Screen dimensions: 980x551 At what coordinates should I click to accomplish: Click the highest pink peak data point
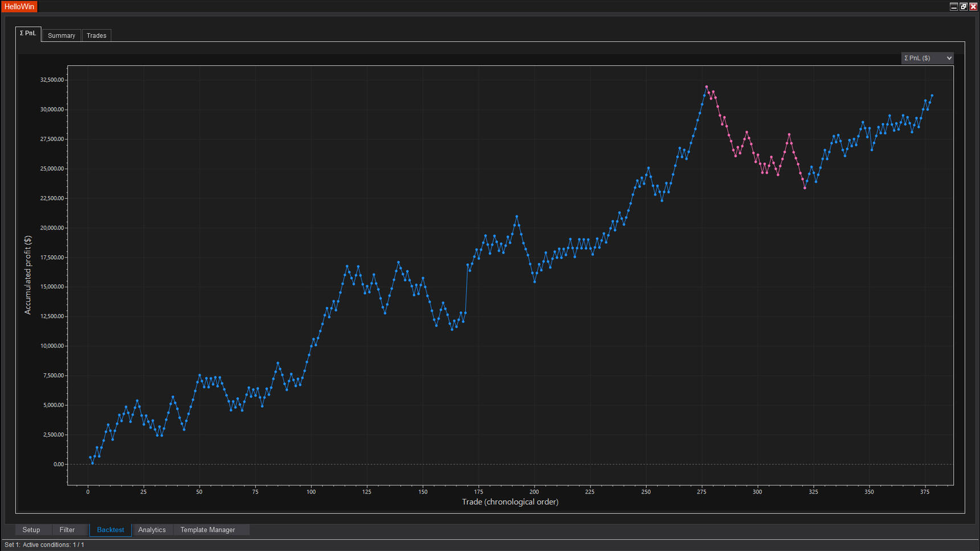click(707, 87)
